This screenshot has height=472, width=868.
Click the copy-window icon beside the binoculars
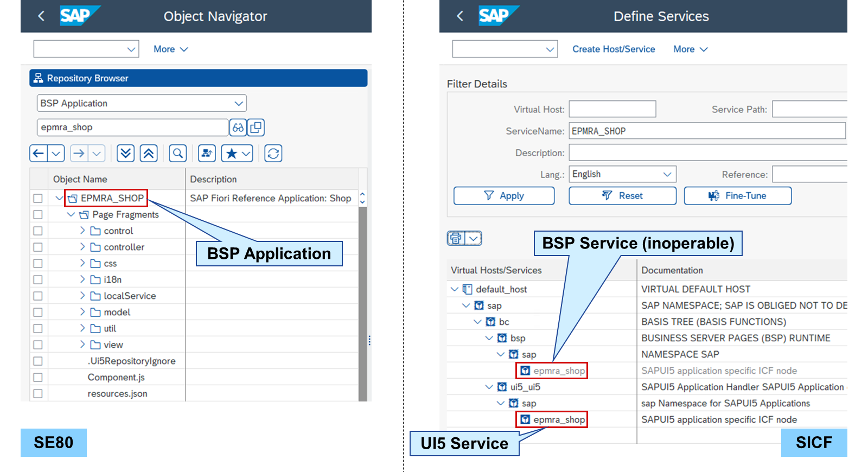click(256, 127)
